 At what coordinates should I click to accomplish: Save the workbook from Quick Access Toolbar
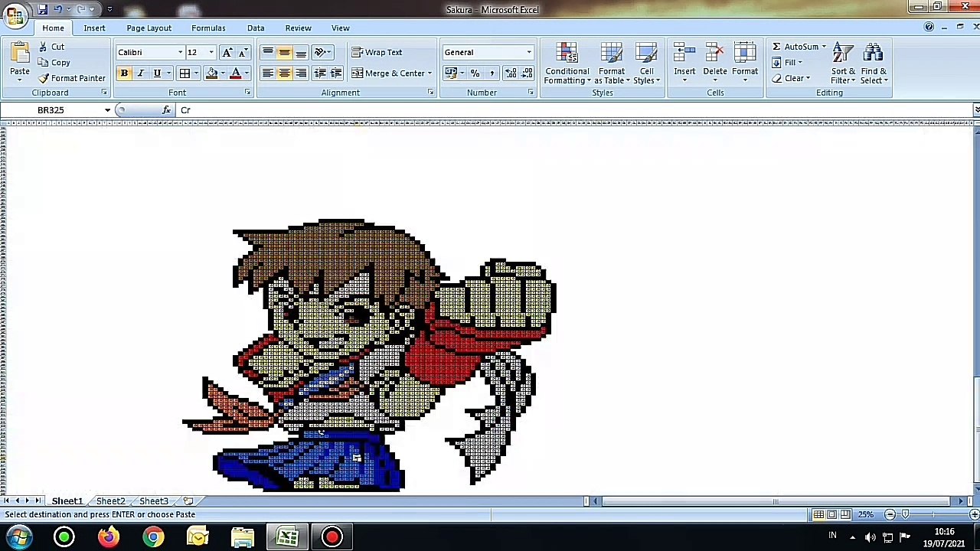pyautogui.click(x=42, y=9)
